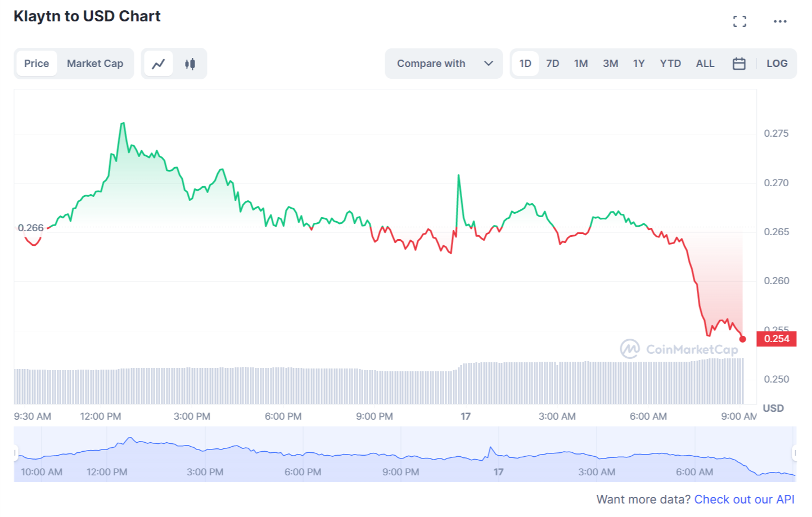The image size is (812, 517).
Task: Open the three-dot more options menu
Action: tap(779, 21)
